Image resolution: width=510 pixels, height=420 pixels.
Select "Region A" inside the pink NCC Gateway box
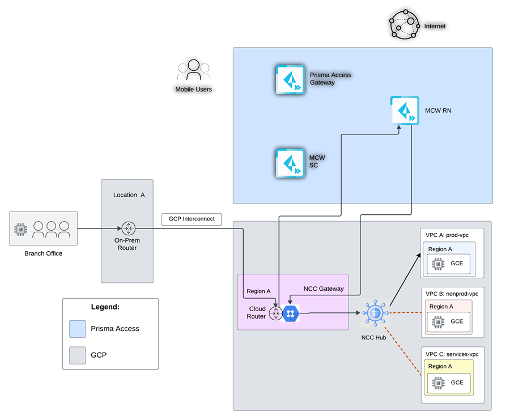[x=258, y=291]
